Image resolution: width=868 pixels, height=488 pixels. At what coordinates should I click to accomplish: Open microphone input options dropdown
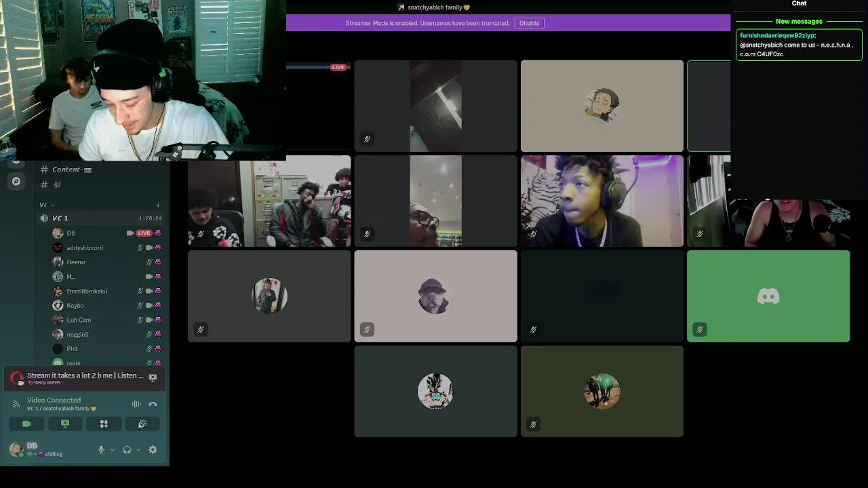pos(113,449)
